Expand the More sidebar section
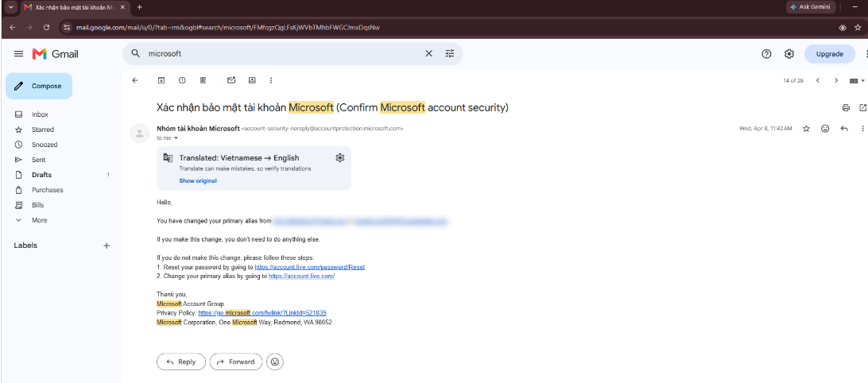Viewport: 868px width, 383px height. (39, 220)
